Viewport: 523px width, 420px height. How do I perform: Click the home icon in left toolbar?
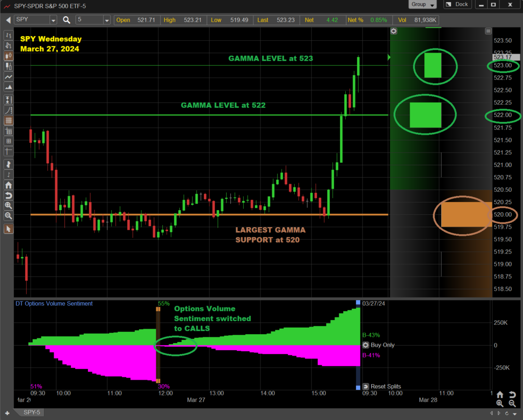8,185
